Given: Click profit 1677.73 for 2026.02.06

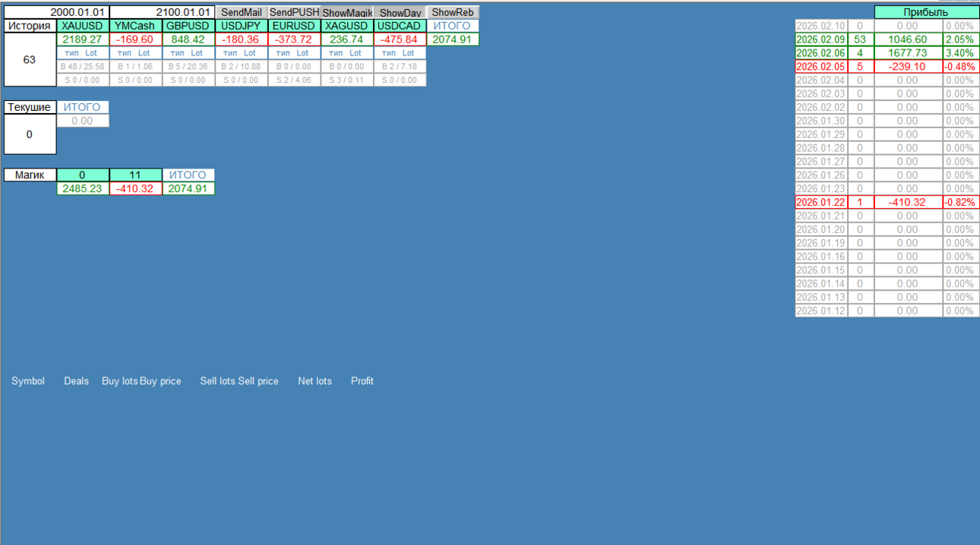Looking at the screenshot, I should click(x=908, y=53).
